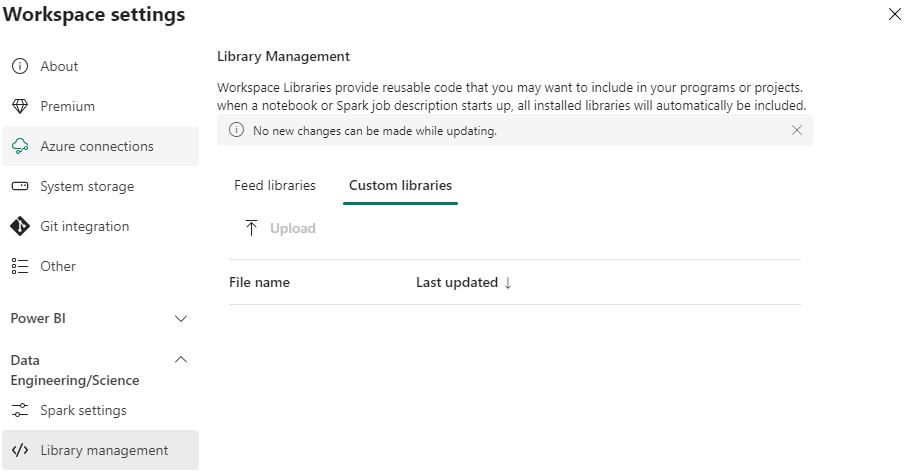Screen dimensions: 913x476
Task: Click the Spark settings sliders icon
Action: pos(20,410)
